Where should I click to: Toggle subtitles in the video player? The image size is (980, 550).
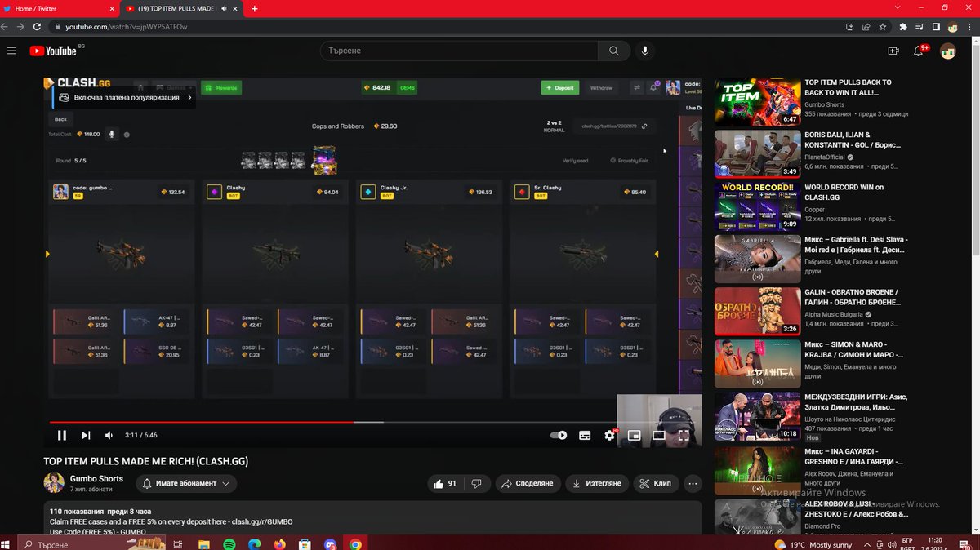tap(585, 436)
